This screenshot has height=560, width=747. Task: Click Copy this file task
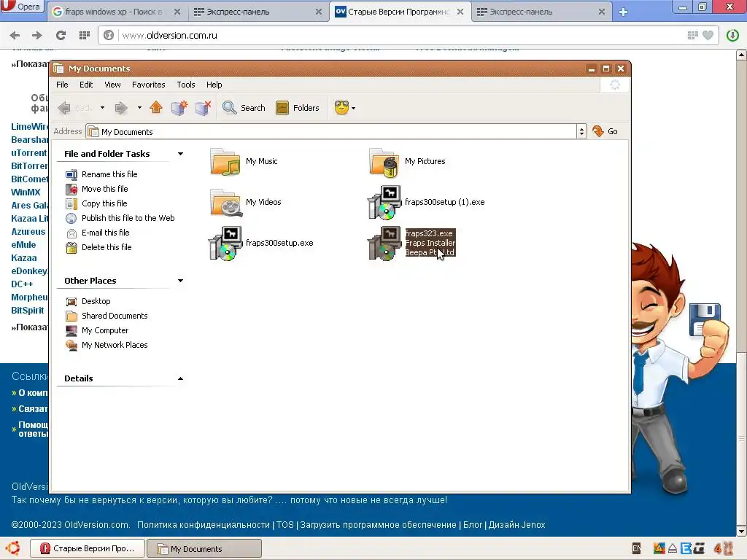pos(104,203)
